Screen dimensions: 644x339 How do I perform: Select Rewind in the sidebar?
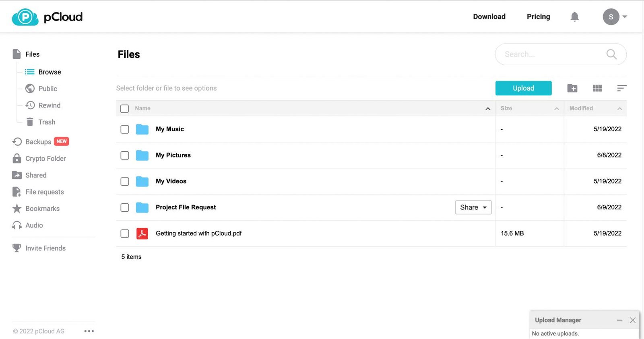[x=49, y=105]
